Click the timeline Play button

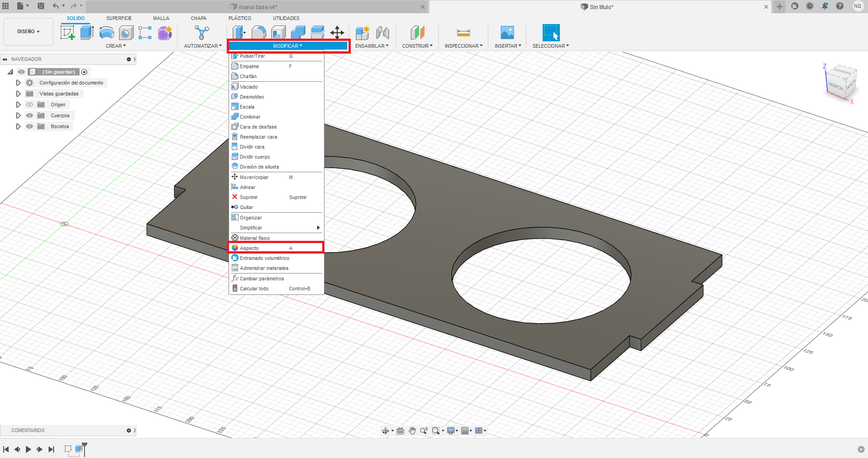28,449
